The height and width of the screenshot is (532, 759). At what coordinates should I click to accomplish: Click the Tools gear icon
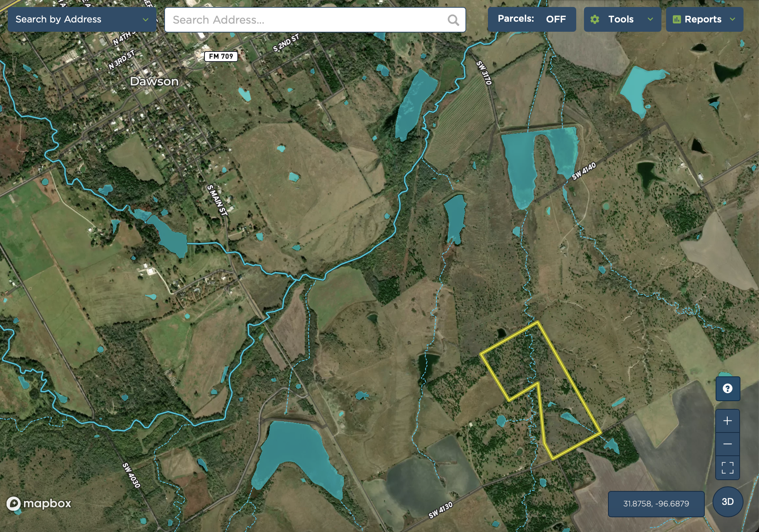(x=595, y=19)
